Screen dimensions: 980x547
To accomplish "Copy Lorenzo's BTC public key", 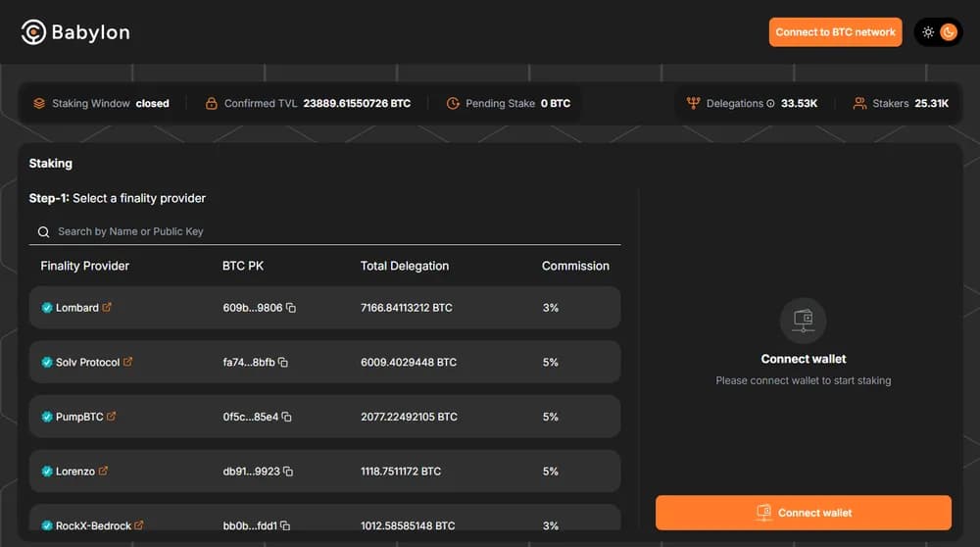I will 288,472.
